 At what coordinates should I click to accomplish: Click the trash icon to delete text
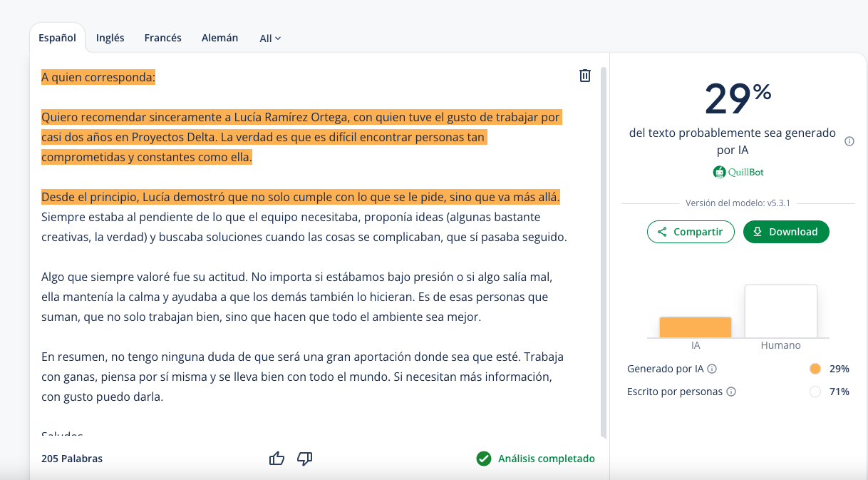click(x=584, y=76)
